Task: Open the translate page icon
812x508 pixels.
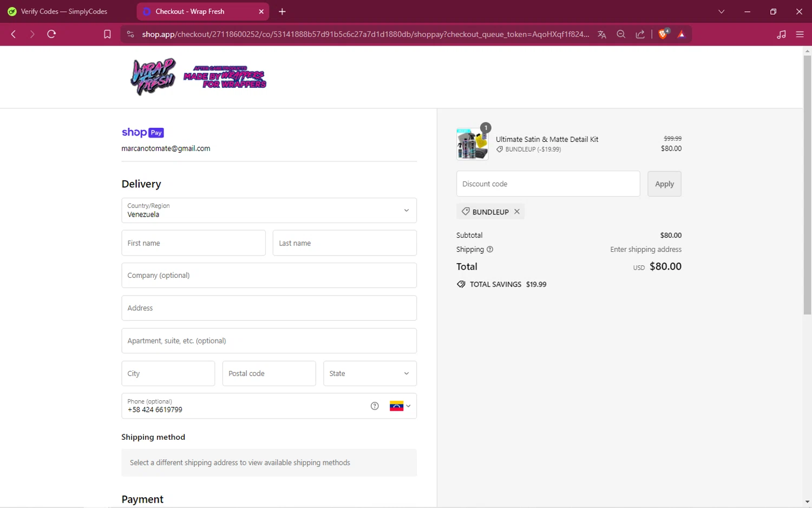Action: pyautogui.click(x=601, y=34)
